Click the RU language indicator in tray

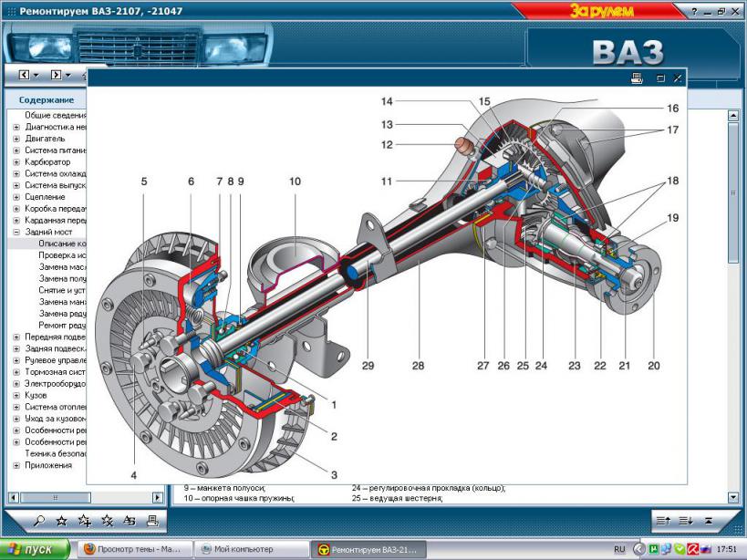point(619,549)
